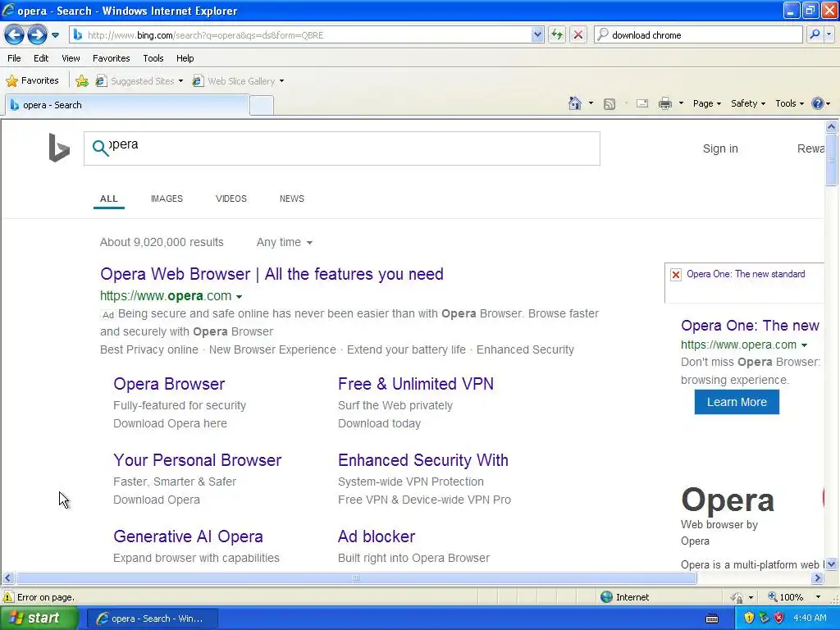840x630 pixels.
Task: Click the yellow security shield tray icon
Action: click(x=749, y=618)
